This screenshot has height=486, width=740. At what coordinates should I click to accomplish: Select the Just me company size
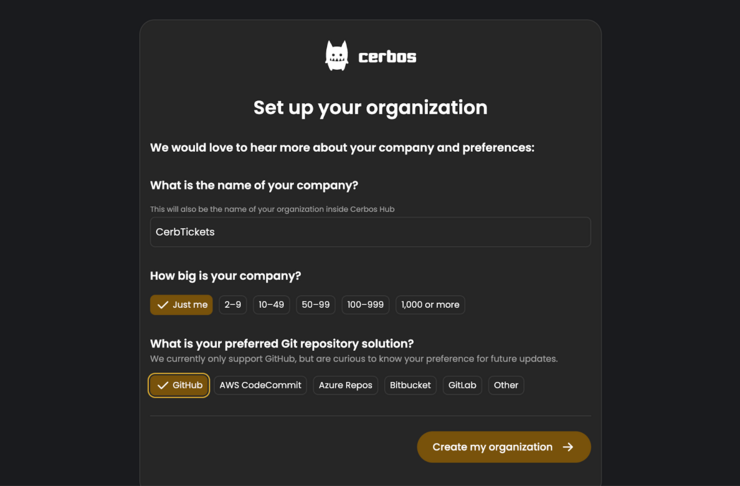coord(181,305)
